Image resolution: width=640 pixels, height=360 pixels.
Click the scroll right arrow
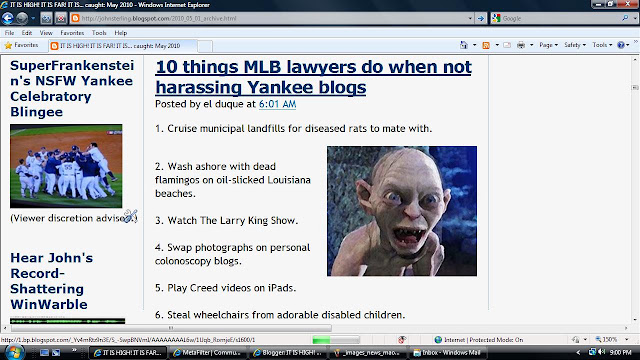coord(626,328)
